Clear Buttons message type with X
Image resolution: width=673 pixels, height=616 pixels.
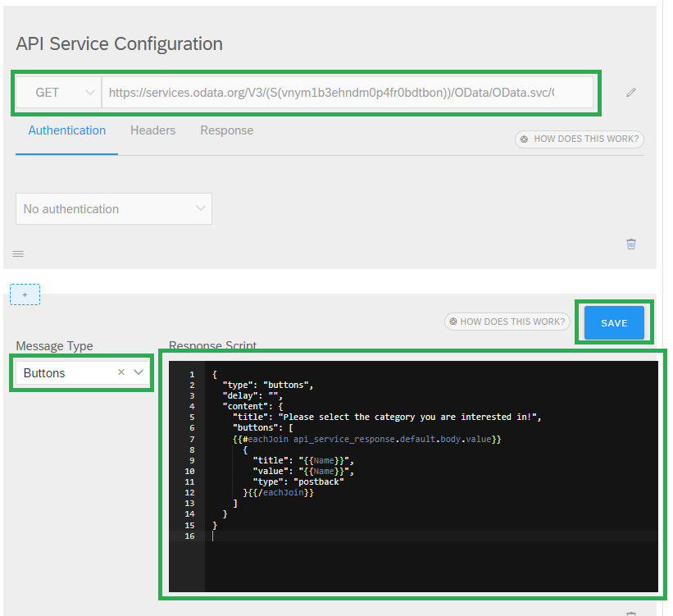tap(121, 372)
